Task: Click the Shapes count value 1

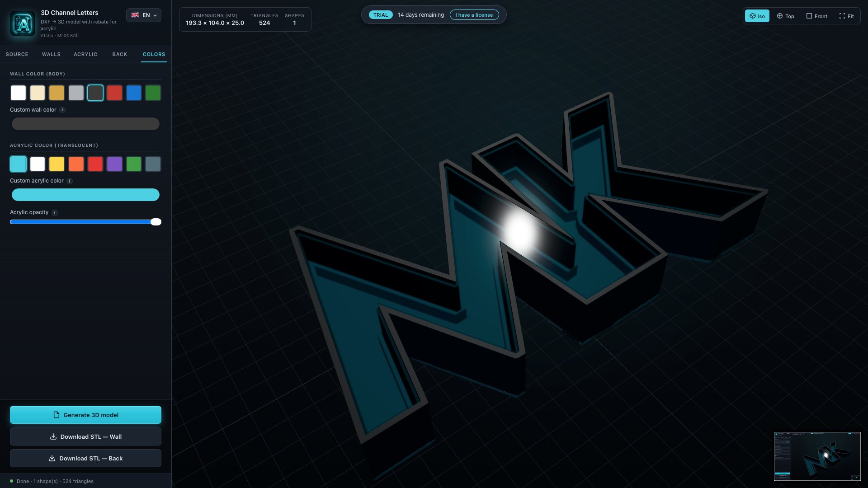Action: 294,23
